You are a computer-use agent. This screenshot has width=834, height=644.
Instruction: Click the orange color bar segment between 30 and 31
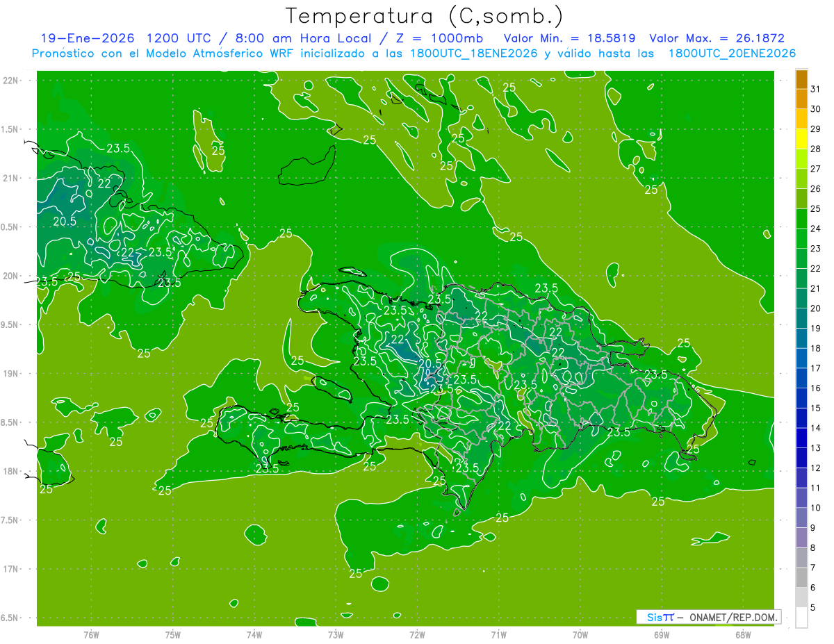tap(801, 99)
